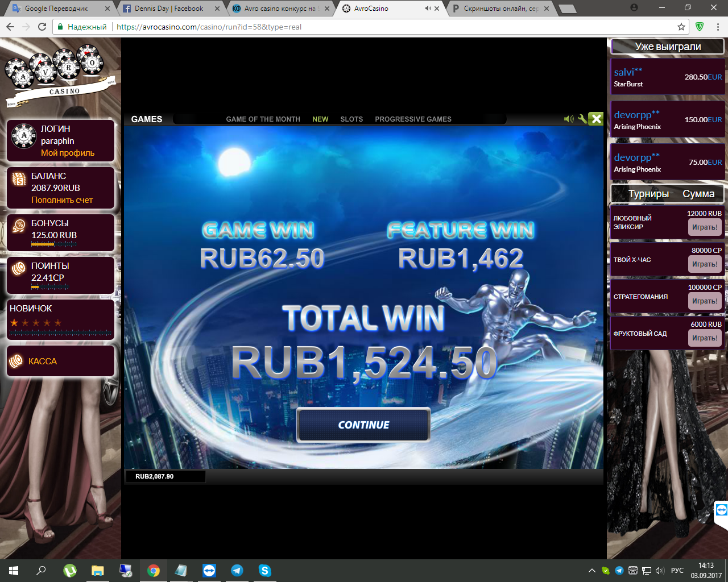Open the GAMES menu
Image resolution: width=728 pixels, height=582 pixels.
[147, 119]
